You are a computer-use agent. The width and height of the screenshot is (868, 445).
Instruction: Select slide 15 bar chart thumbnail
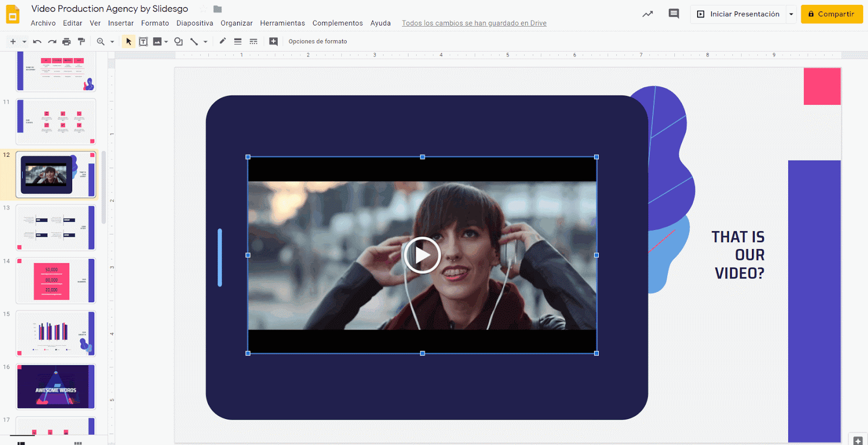click(x=56, y=334)
